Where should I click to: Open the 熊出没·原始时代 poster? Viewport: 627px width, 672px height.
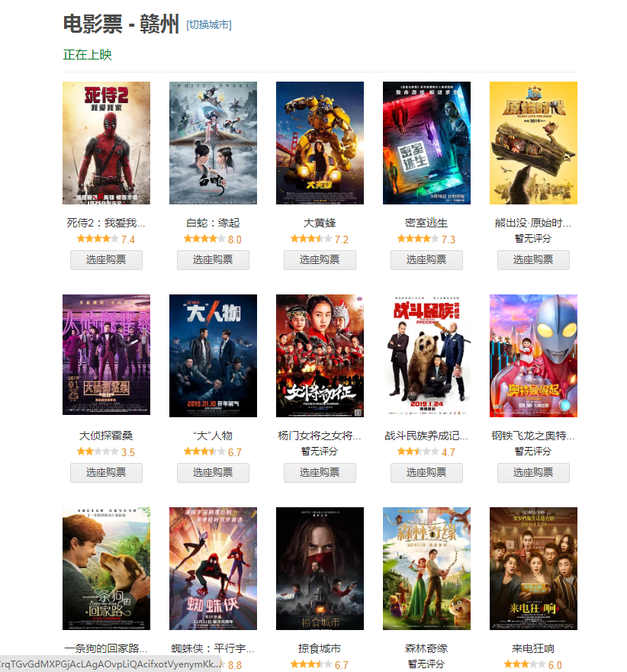click(533, 143)
